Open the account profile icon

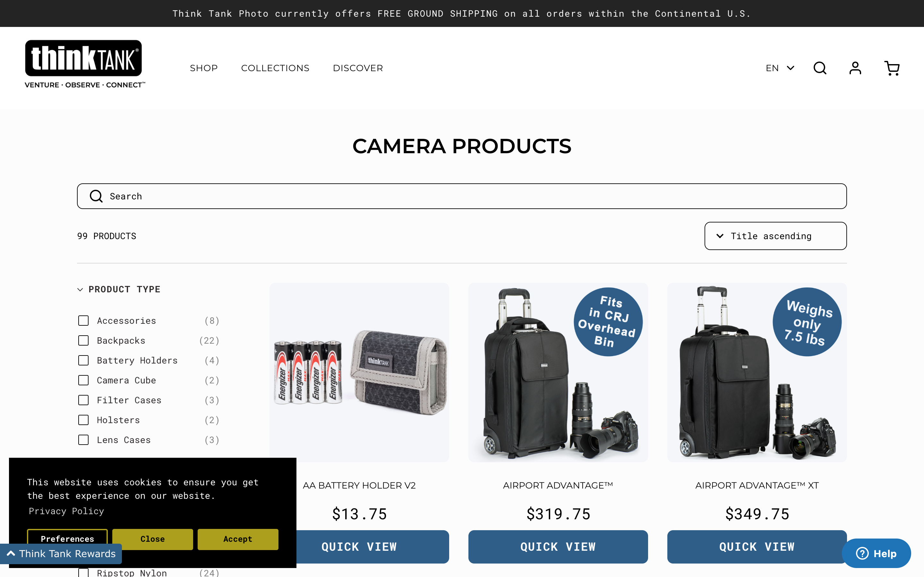(x=855, y=68)
